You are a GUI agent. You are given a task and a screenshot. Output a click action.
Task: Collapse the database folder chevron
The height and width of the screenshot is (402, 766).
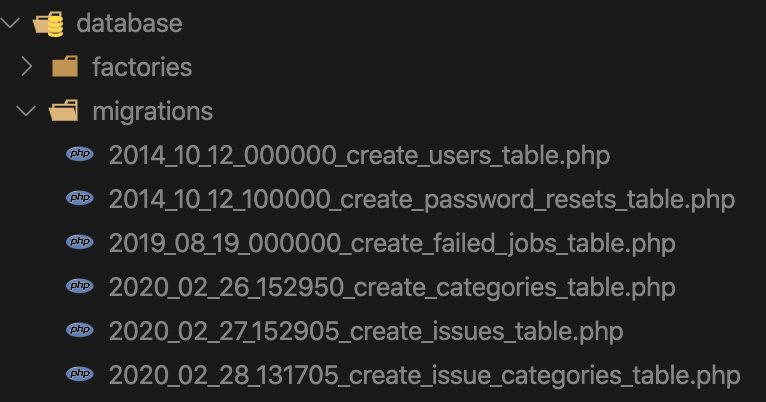click(10, 22)
